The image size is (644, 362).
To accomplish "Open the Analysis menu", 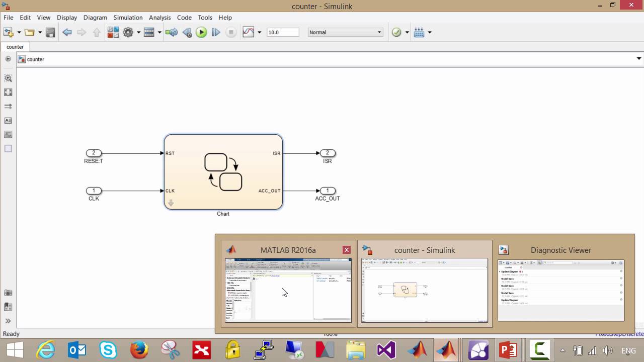I will (160, 18).
